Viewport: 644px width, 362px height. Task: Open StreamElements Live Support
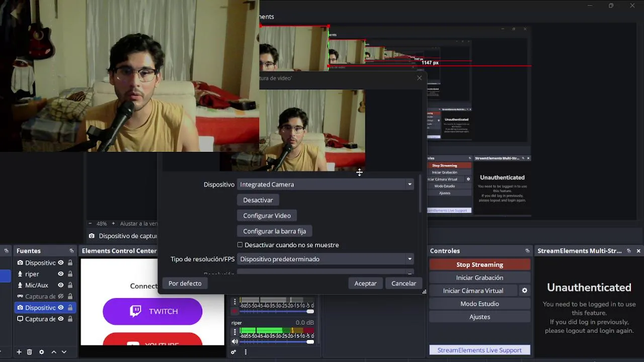(479, 350)
